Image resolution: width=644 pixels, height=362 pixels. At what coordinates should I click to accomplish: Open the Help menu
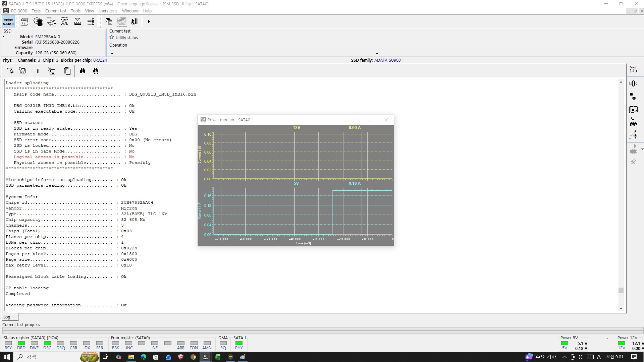point(147,11)
